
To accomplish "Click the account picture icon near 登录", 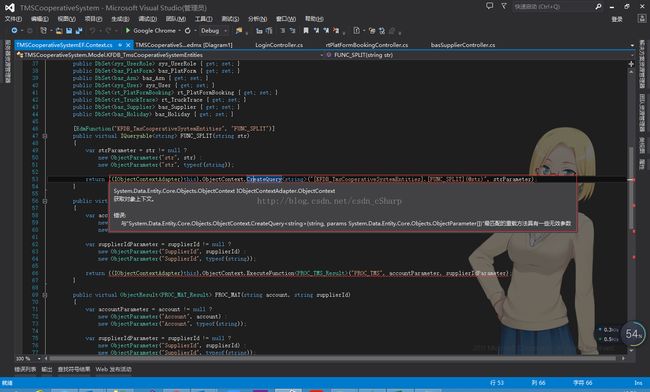I will point(641,19).
